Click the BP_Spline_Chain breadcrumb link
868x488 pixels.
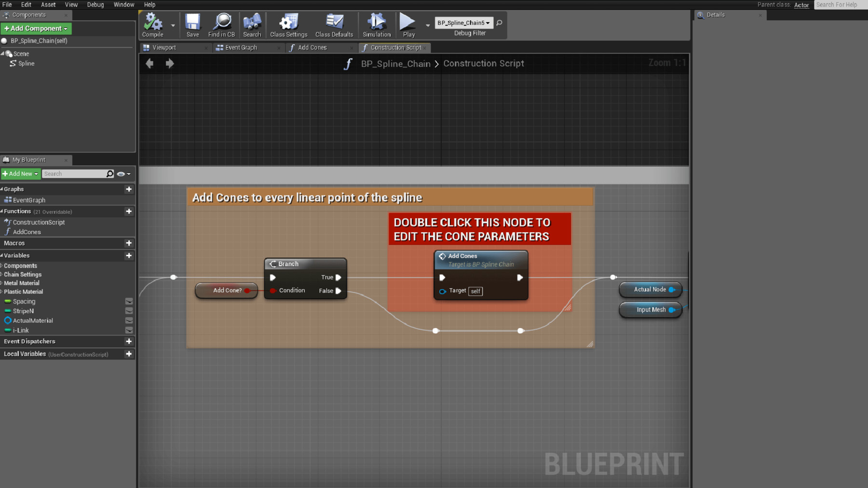click(395, 63)
